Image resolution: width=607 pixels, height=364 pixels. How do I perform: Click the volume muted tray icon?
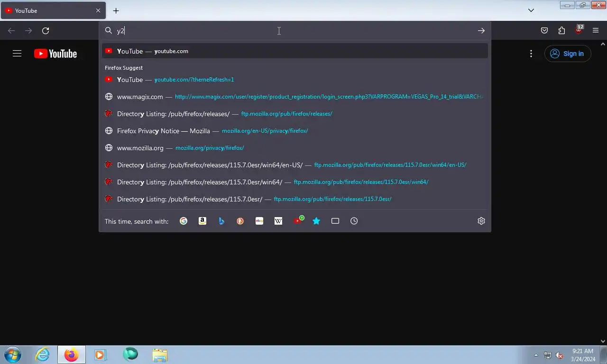click(x=559, y=355)
